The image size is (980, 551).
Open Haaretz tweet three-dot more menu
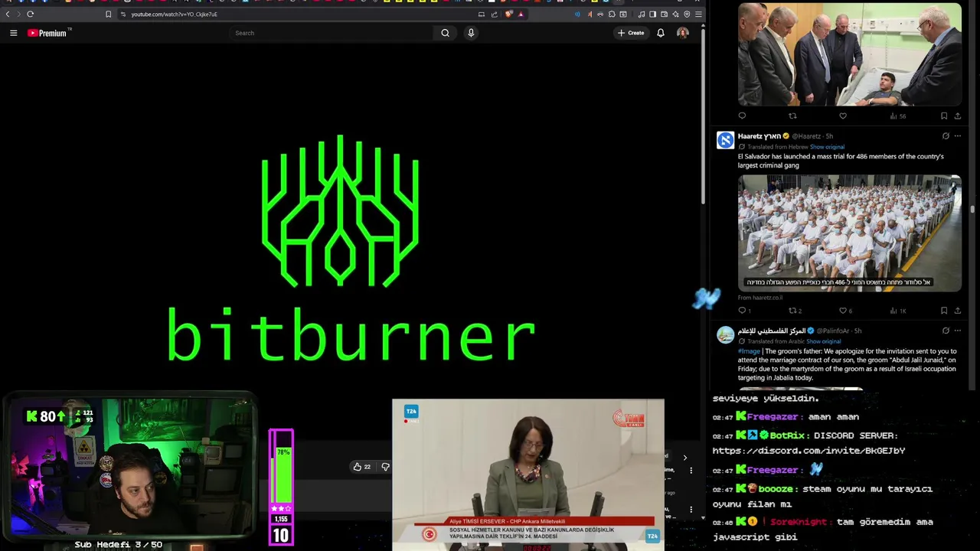(x=957, y=136)
